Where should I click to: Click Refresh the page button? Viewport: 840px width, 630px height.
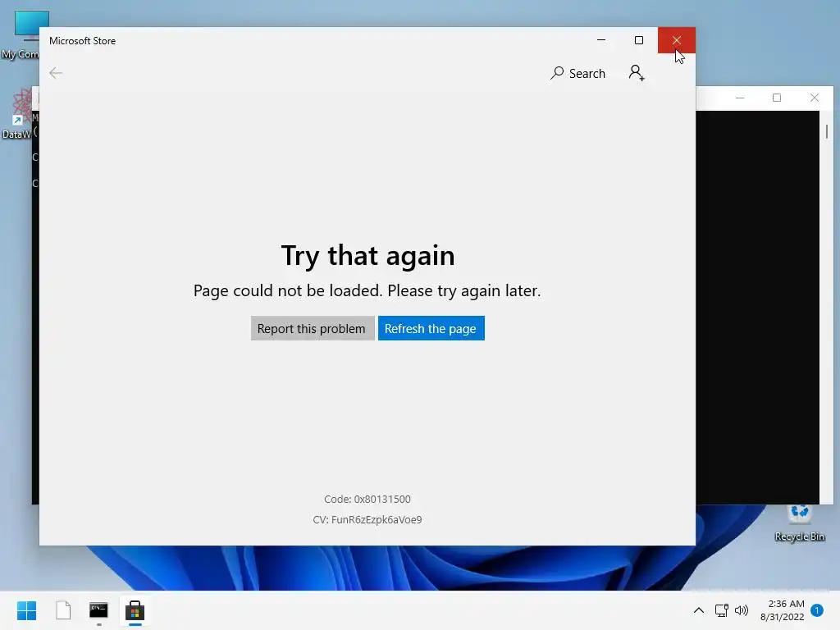tap(431, 328)
